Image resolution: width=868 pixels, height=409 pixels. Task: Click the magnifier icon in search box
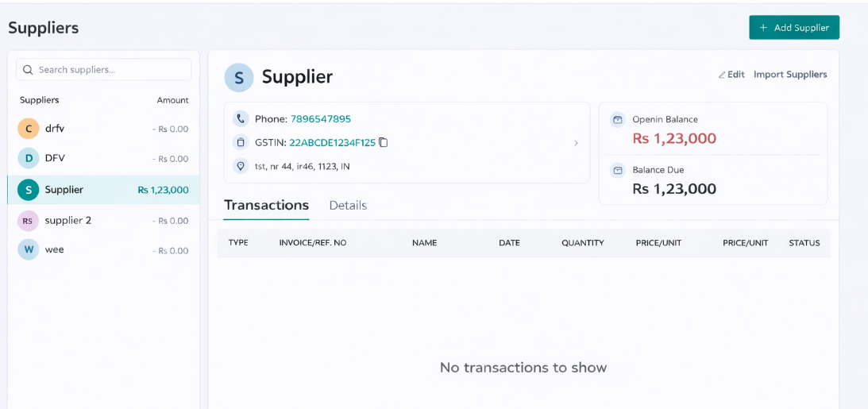(x=29, y=70)
